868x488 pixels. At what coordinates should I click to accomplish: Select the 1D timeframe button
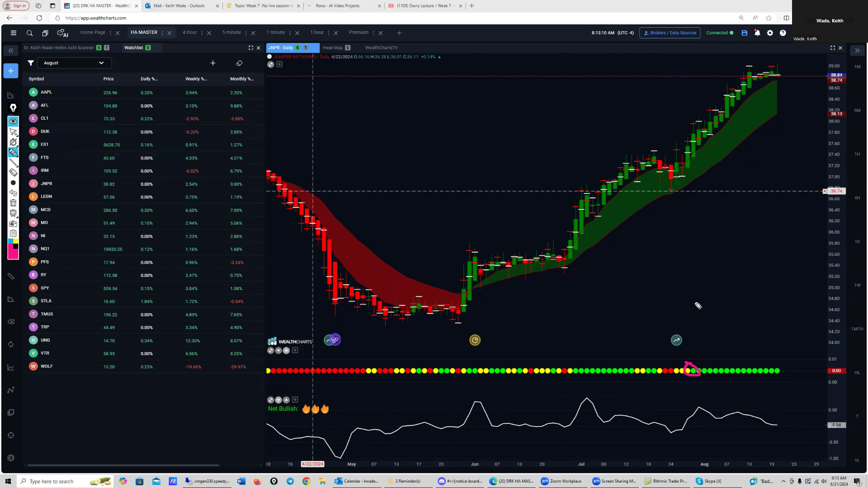[857, 242]
